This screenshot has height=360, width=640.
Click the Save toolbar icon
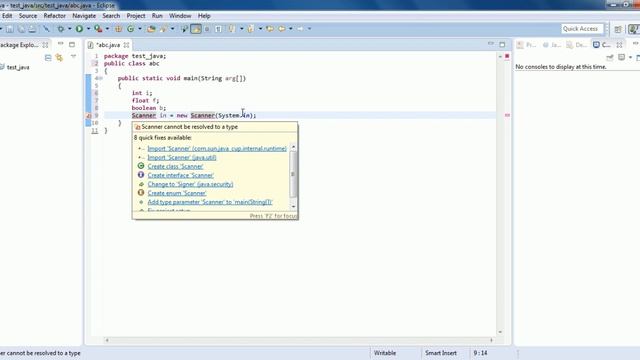(x=9, y=29)
